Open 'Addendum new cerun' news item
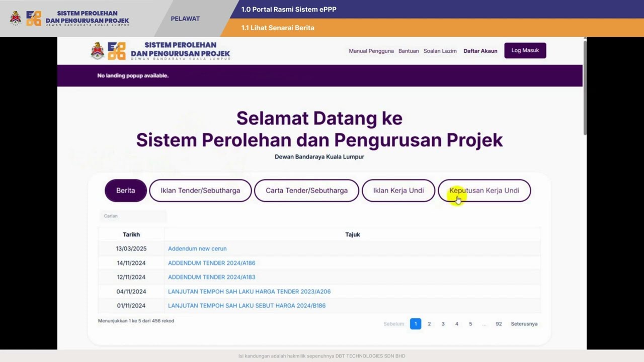 point(197,248)
